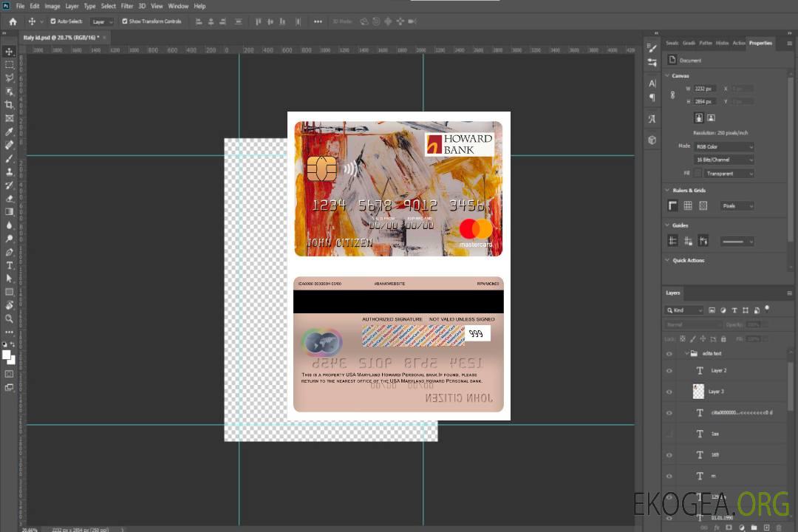Switch to the Actions panel tab
The height and width of the screenshot is (532, 798).
pos(738,43)
